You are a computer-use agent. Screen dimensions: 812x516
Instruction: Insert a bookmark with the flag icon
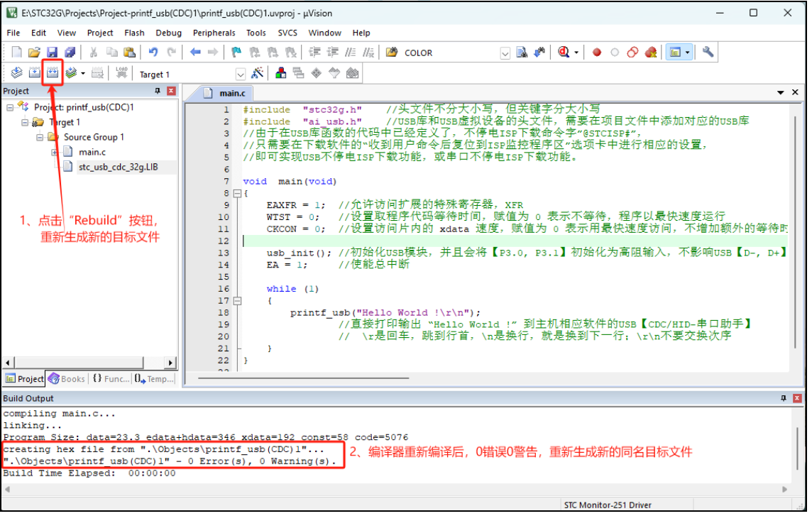[x=236, y=53]
